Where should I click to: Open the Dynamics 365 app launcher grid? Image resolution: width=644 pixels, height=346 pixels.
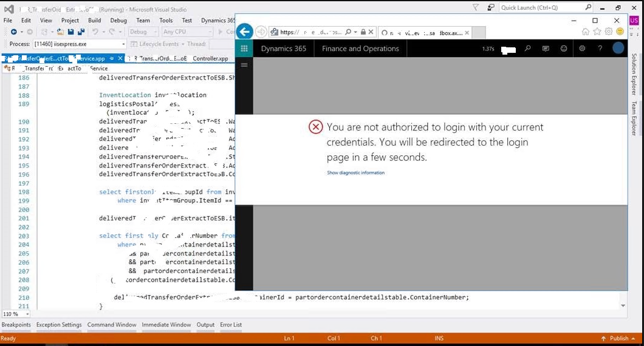244,49
